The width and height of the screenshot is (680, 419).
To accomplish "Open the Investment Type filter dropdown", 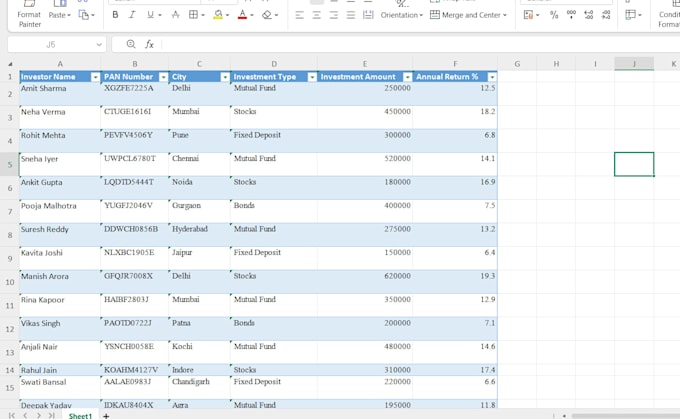I will 312,77.
